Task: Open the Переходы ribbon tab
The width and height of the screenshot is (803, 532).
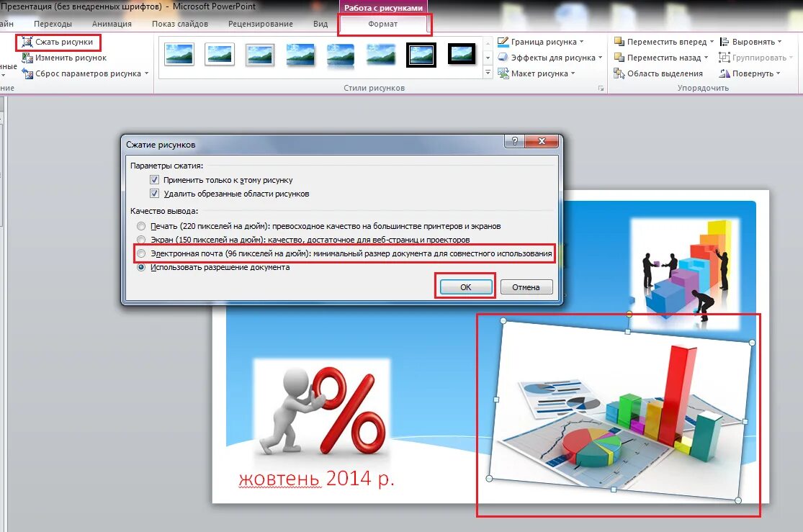Action: tap(53, 24)
